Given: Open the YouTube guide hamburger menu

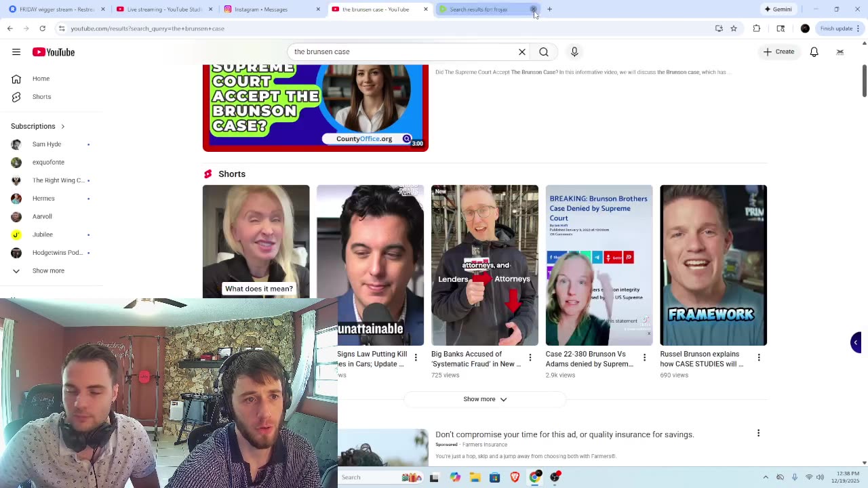Looking at the screenshot, I should (16, 52).
